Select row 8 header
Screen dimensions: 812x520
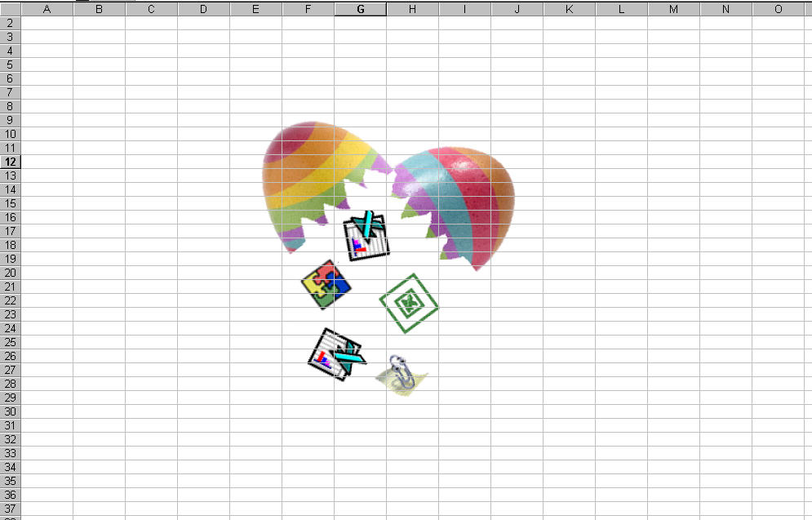click(x=11, y=107)
